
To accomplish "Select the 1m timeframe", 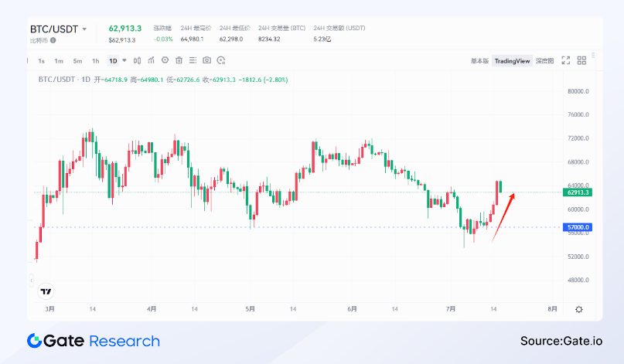I will (x=59, y=60).
